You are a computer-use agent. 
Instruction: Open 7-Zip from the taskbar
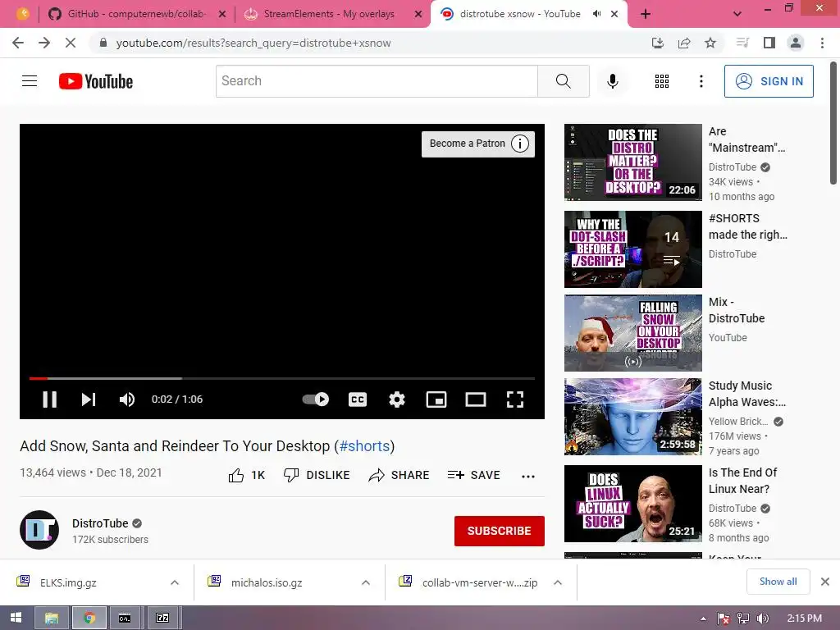(162, 618)
